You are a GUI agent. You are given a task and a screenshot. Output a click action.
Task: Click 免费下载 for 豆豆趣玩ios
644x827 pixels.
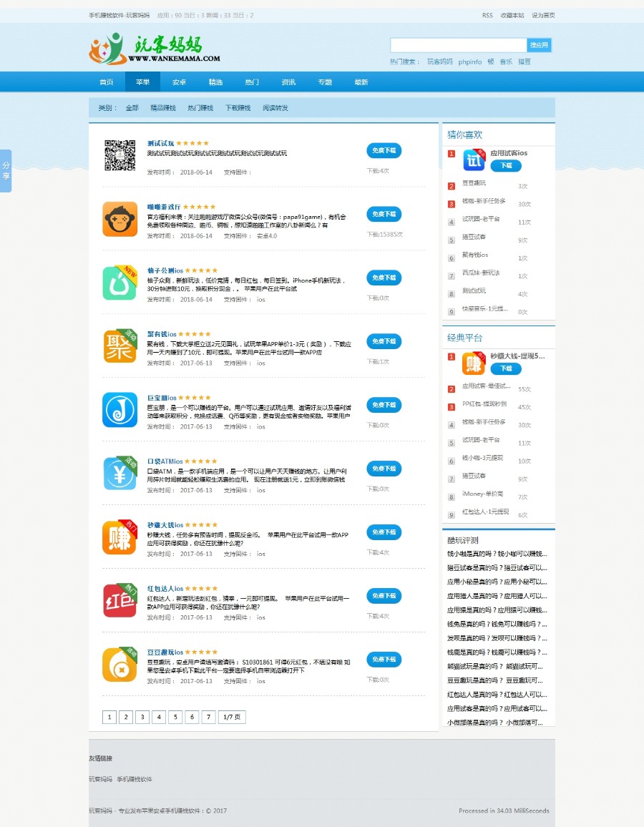click(384, 660)
